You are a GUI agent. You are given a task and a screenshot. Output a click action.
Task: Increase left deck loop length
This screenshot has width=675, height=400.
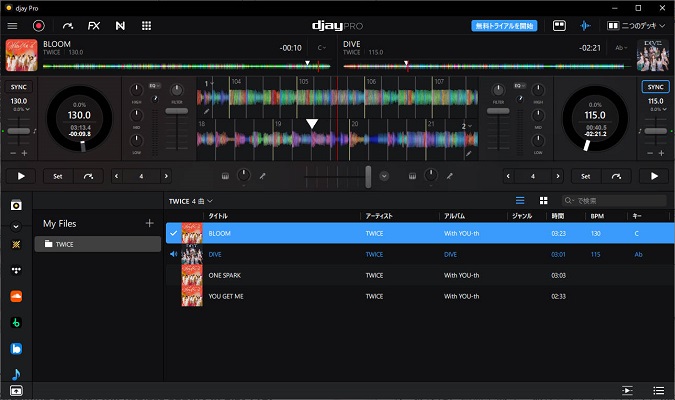166,176
